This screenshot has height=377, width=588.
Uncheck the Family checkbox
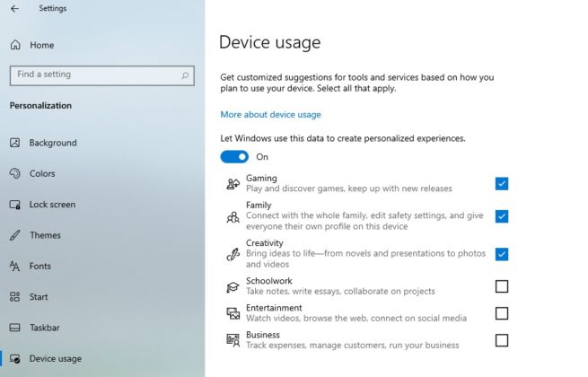point(502,216)
